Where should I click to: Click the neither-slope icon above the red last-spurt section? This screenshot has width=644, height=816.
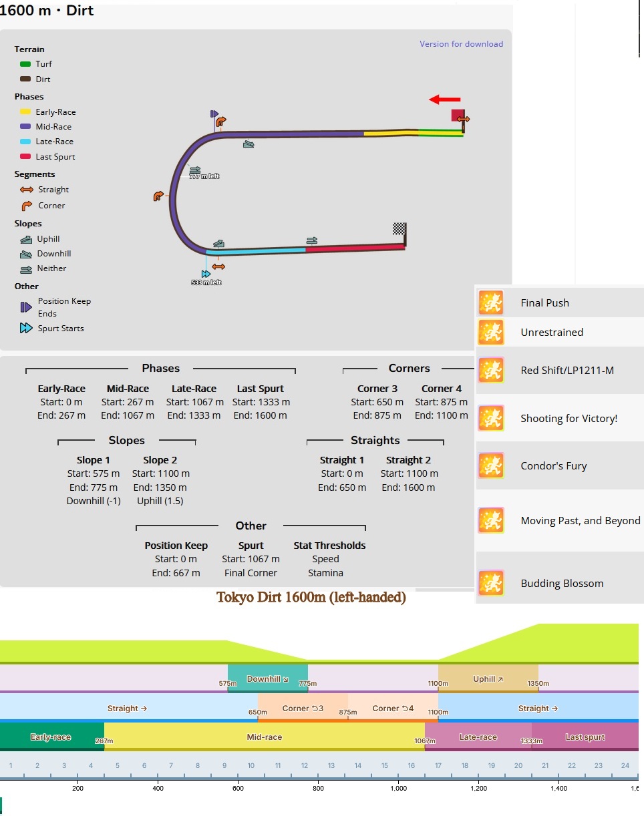coord(312,240)
